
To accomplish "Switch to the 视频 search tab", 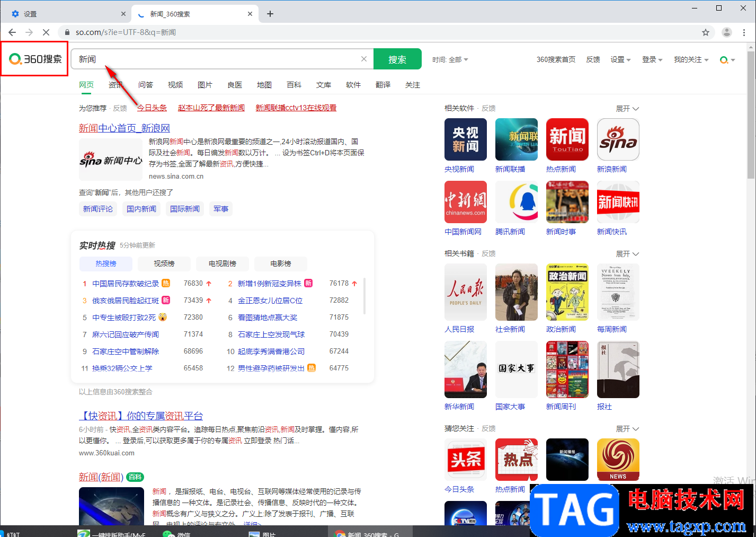I will [x=175, y=85].
